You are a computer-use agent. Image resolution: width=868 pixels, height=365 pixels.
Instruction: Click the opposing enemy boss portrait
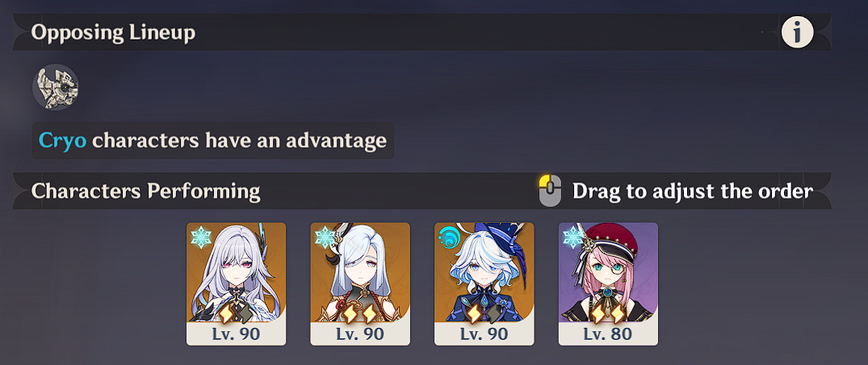coord(56,87)
